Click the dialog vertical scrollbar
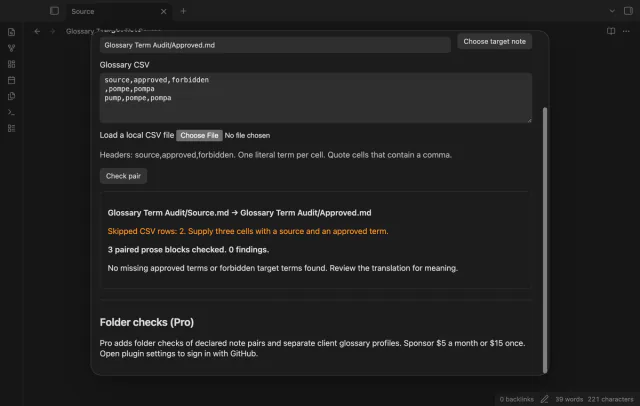Screen dimensions: 640x406 point(544,240)
